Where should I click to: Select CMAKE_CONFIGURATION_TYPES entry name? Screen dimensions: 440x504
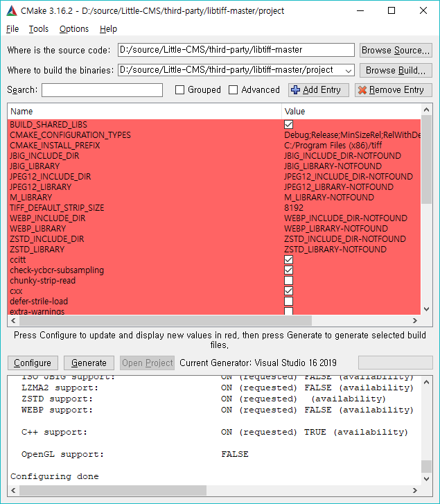pos(71,135)
